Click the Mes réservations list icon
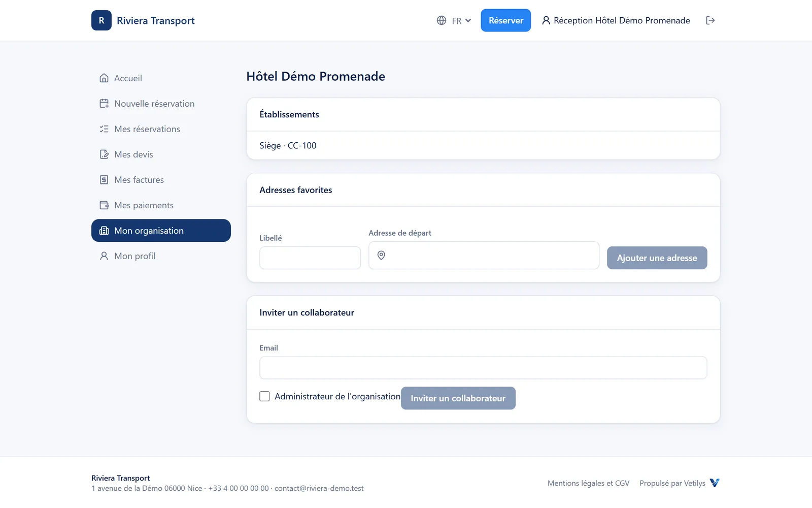This screenshot has width=812, height=508. coord(104,129)
